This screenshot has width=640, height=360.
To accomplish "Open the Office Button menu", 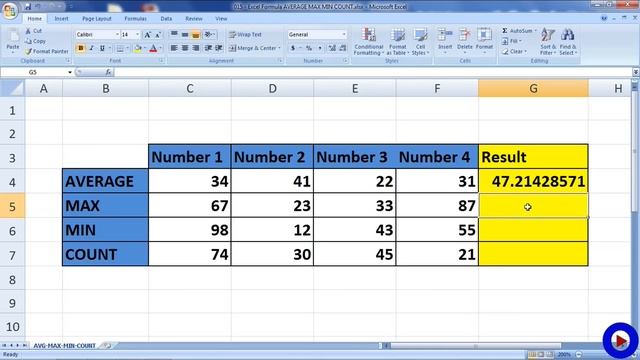I will tap(9, 10).
